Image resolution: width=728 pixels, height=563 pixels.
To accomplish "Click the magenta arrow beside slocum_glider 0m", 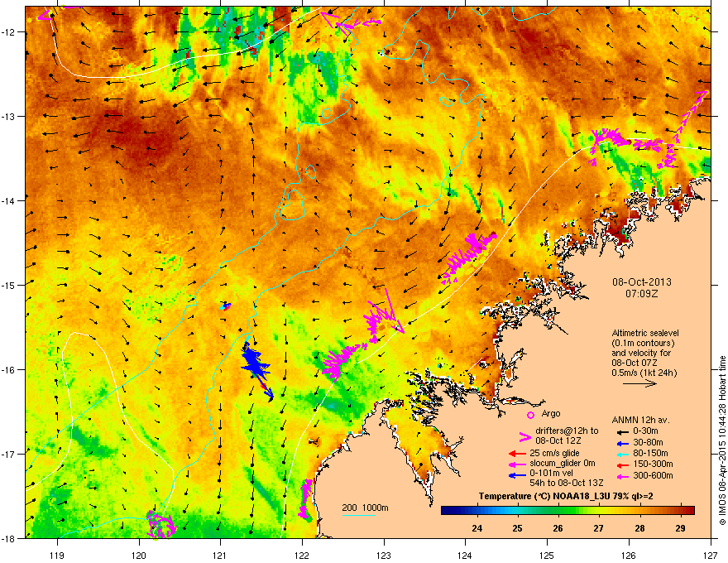I will (517, 464).
